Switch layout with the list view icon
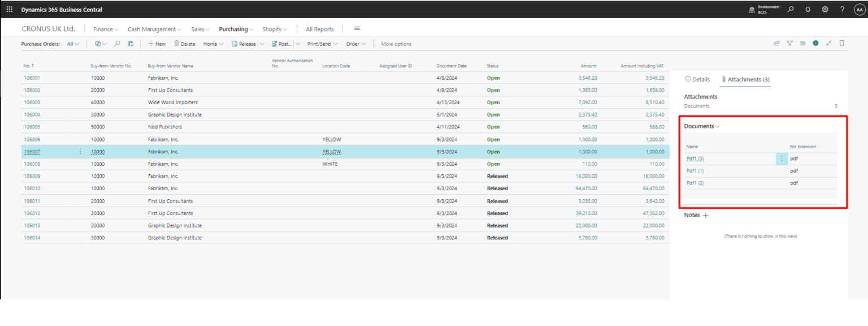Viewport: 868px width, 326px height. pyautogui.click(x=802, y=43)
